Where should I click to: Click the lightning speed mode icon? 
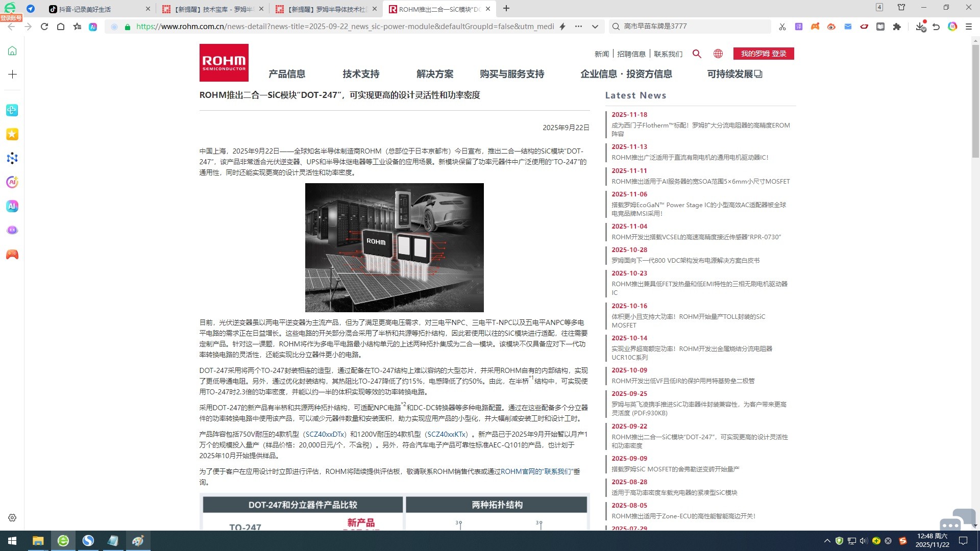pos(562,27)
